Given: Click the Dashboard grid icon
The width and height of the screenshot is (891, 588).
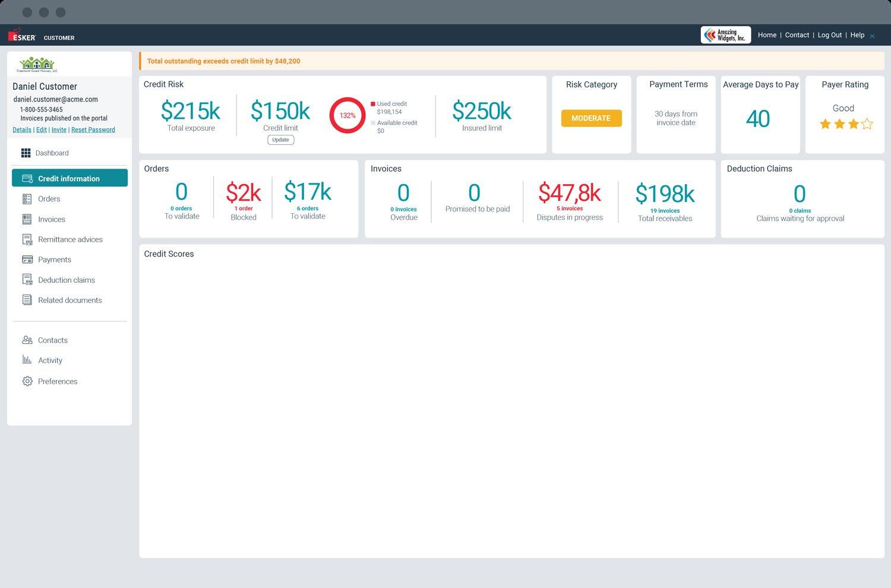Looking at the screenshot, I should pos(26,153).
